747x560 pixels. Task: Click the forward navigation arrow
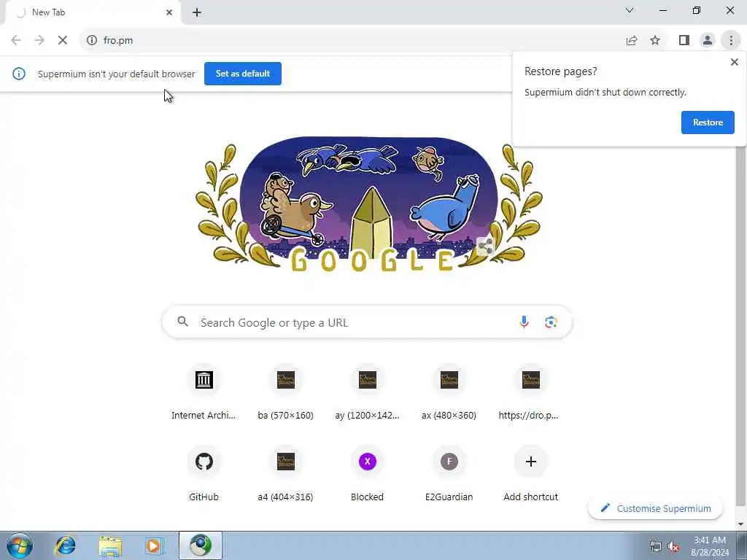pyautogui.click(x=39, y=41)
